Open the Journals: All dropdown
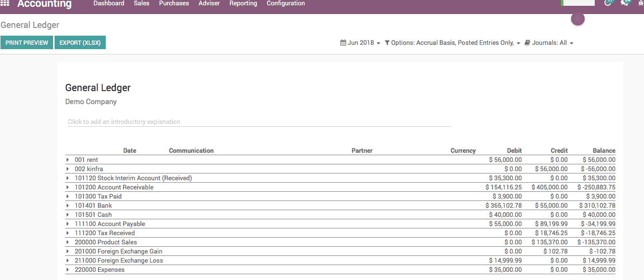 (x=550, y=42)
